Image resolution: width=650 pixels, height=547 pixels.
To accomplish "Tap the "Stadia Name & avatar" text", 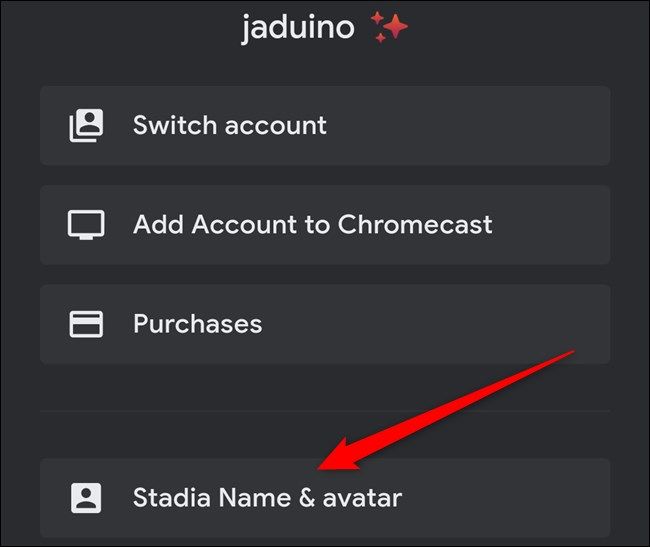I will click(x=267, y=497).
